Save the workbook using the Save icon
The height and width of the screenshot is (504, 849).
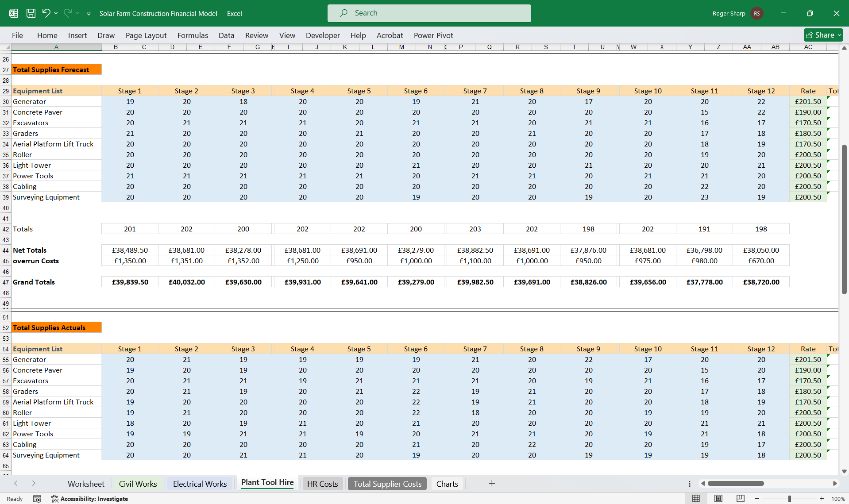click(31, 13)
